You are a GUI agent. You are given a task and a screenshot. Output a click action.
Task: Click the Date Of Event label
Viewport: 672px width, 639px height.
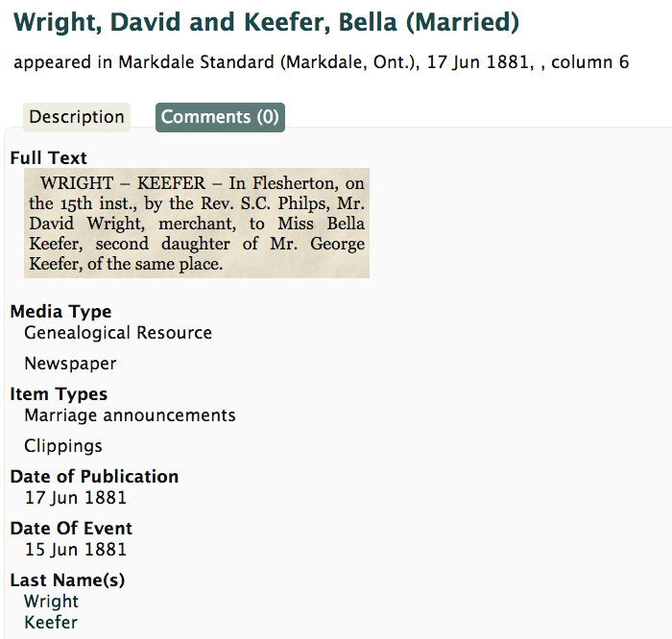[71, 529]
